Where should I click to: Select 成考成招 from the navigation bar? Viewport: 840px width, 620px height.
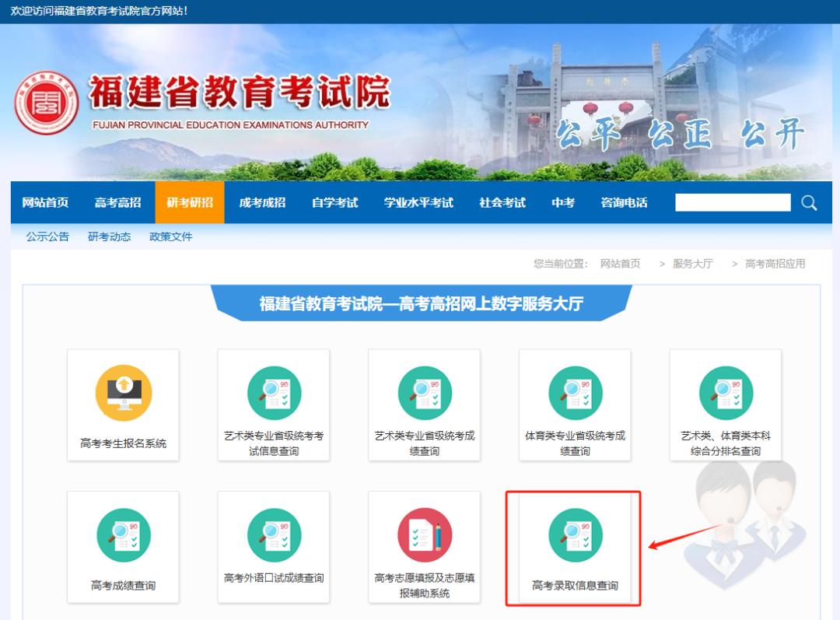(261, 202)
